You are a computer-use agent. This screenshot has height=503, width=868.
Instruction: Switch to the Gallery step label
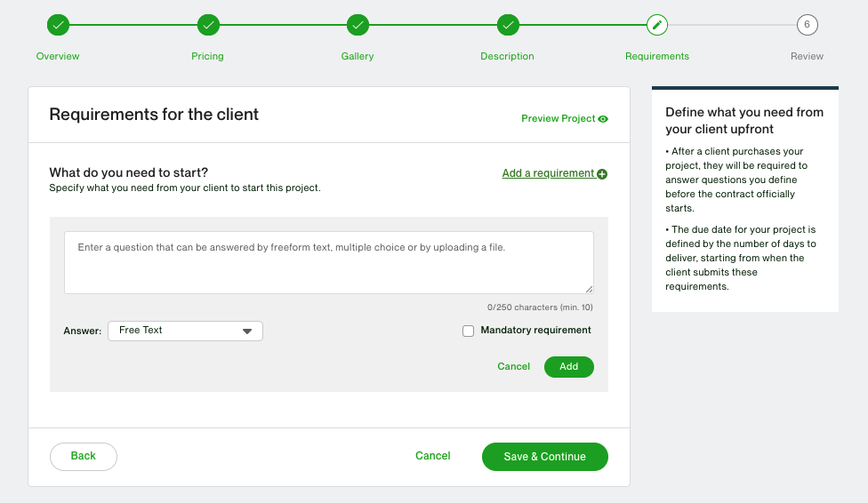358,56
